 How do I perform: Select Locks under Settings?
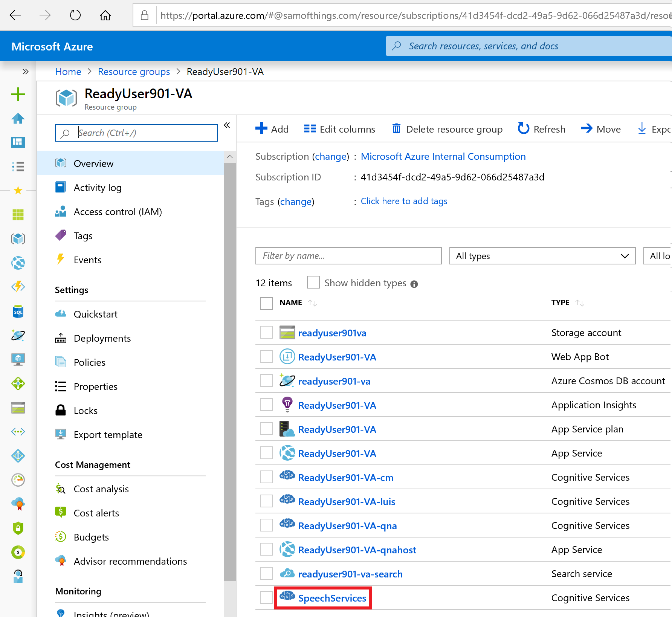point(130,410)
